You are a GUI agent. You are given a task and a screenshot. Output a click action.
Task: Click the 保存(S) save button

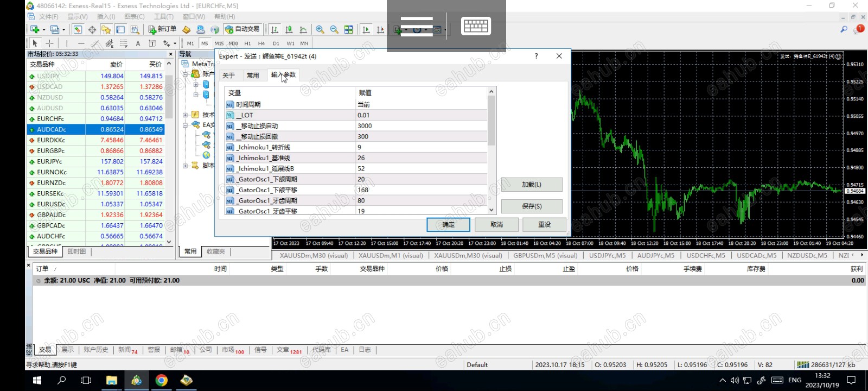[532, 206]
